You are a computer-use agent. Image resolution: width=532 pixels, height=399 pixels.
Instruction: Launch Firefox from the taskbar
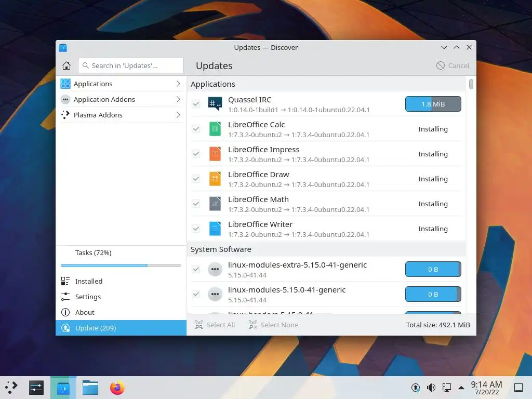point(117,388)
